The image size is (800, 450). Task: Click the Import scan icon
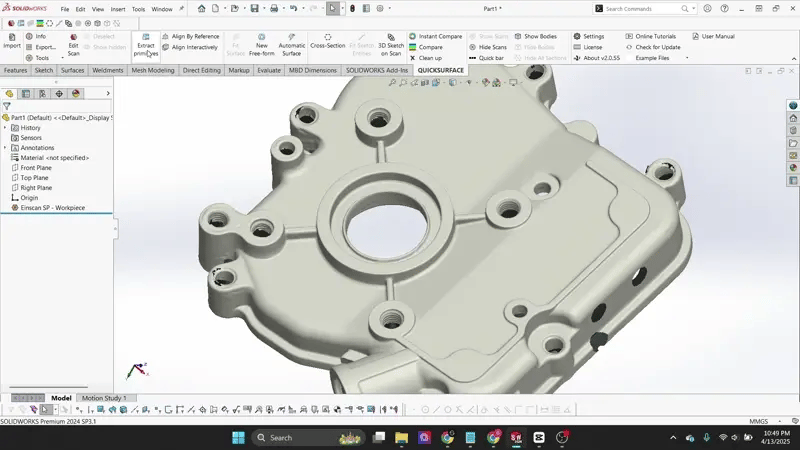12,40
